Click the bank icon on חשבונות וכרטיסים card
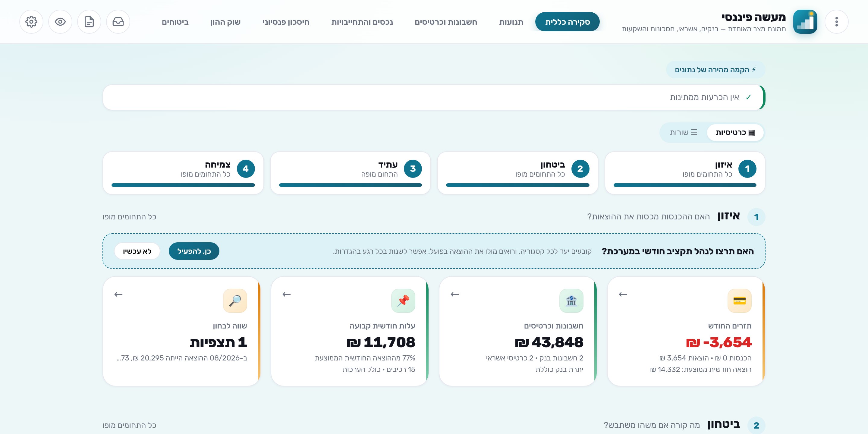 571,300
